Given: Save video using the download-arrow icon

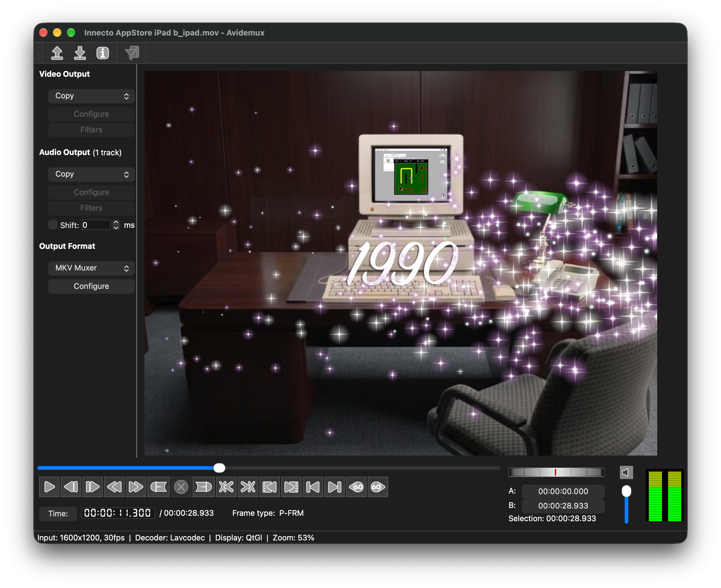Looking at the screenshot, I should tap(80, 53).
